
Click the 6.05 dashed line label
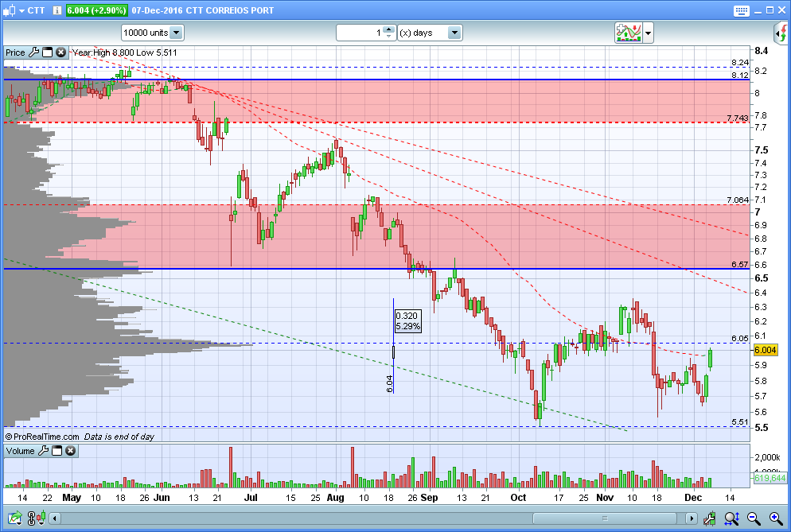coord(740,338)
